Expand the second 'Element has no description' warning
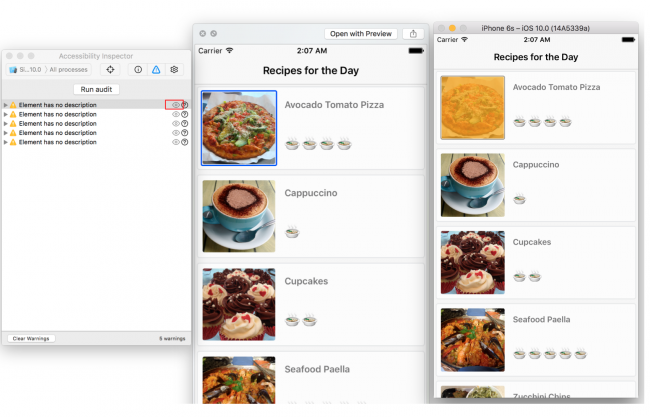The image size is (650, 417). point(5,114)
